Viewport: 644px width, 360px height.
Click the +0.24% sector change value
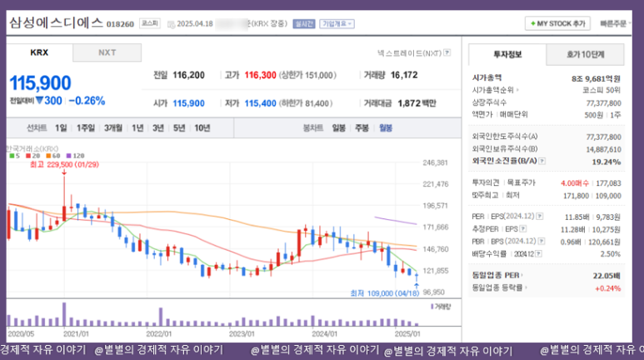tap(608, 288)
